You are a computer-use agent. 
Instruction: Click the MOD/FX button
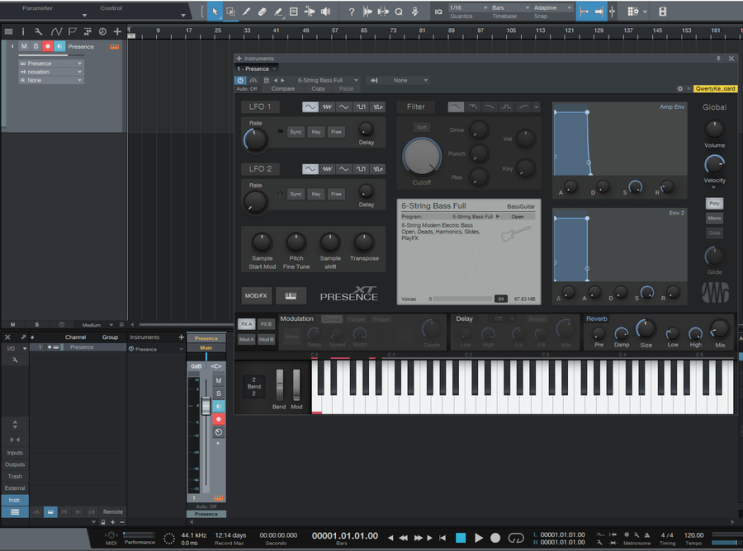click(256, 296)
